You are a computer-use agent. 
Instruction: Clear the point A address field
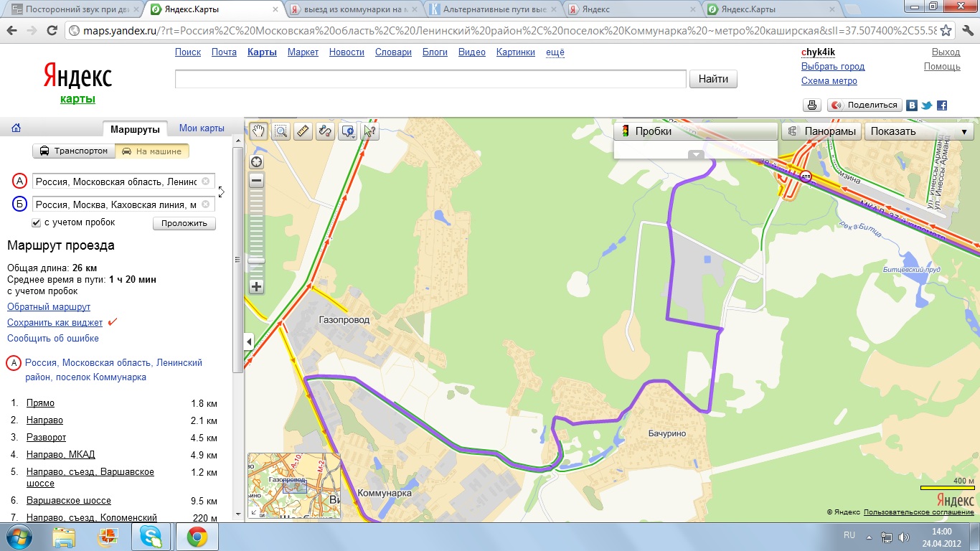[x=205, y=182]
